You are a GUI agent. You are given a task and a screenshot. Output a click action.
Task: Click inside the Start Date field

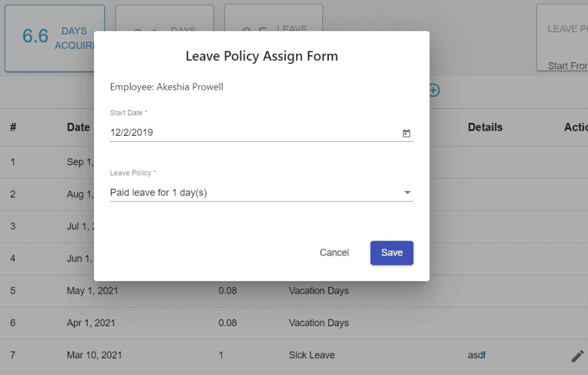point(235,133)
